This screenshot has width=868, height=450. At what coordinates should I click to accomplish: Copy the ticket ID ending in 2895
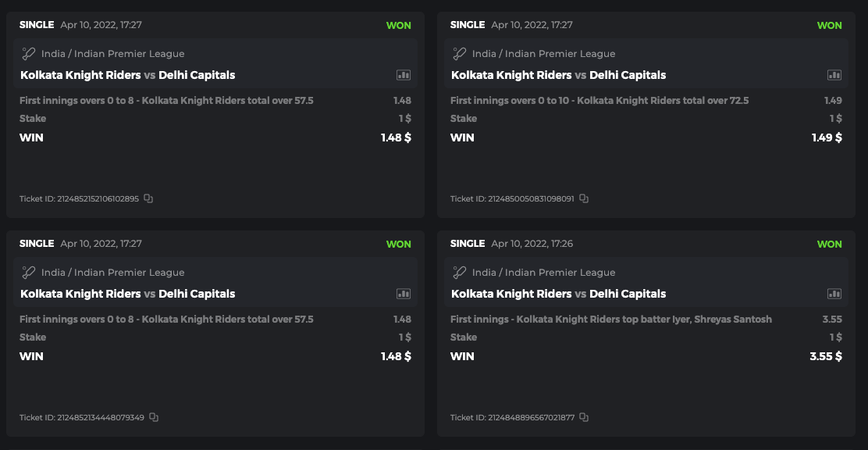point(148,198)
